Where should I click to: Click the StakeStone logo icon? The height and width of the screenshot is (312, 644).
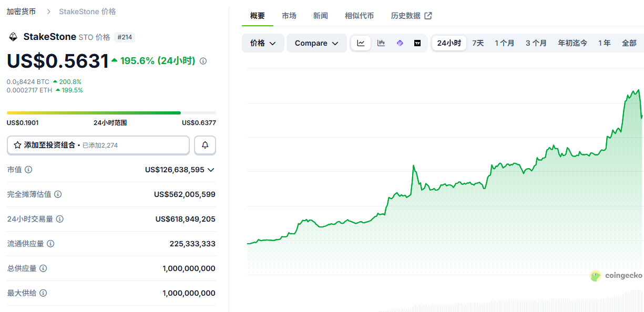pyautogui.click(x=13, y=37)
